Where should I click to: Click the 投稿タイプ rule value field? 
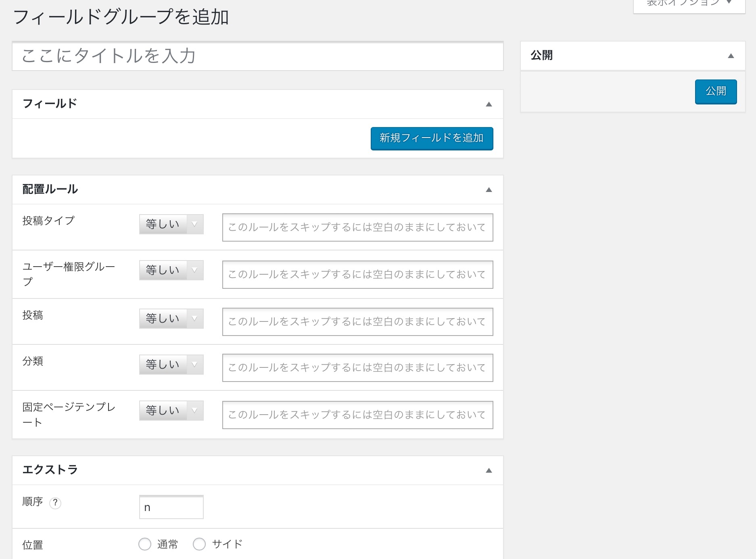(357, 227)
